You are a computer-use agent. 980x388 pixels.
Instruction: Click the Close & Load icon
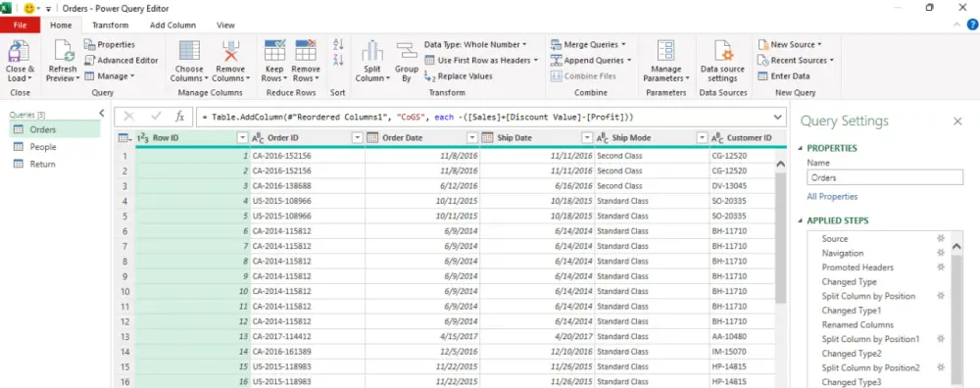click(x=20, y=51)
